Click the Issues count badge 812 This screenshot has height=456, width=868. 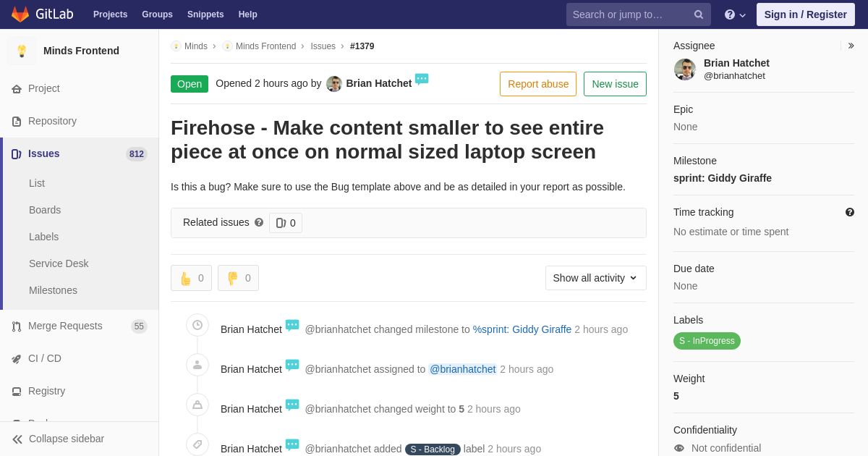point(137,154)
